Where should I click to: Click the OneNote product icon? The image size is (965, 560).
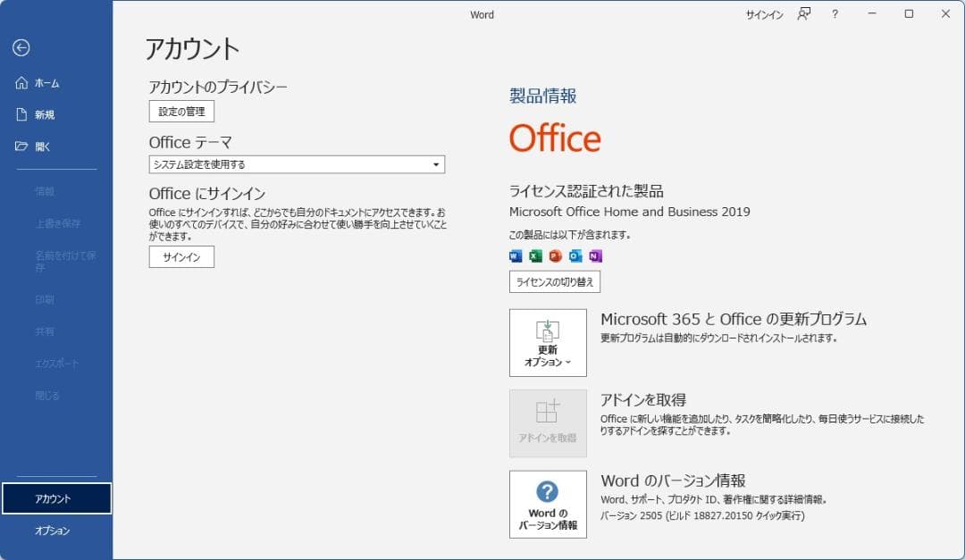coord(596,256)
